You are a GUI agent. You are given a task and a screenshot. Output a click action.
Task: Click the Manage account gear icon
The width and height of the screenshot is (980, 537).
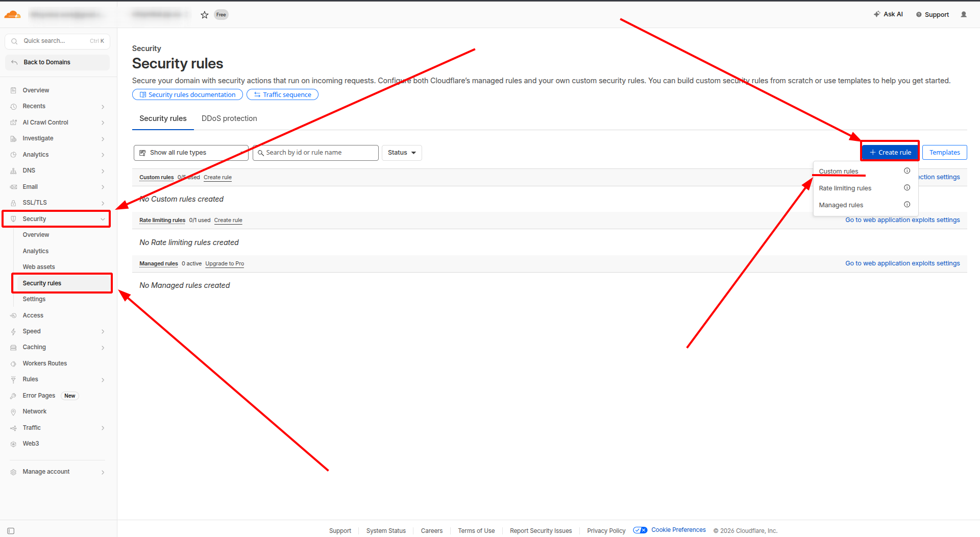click(14, 472)
